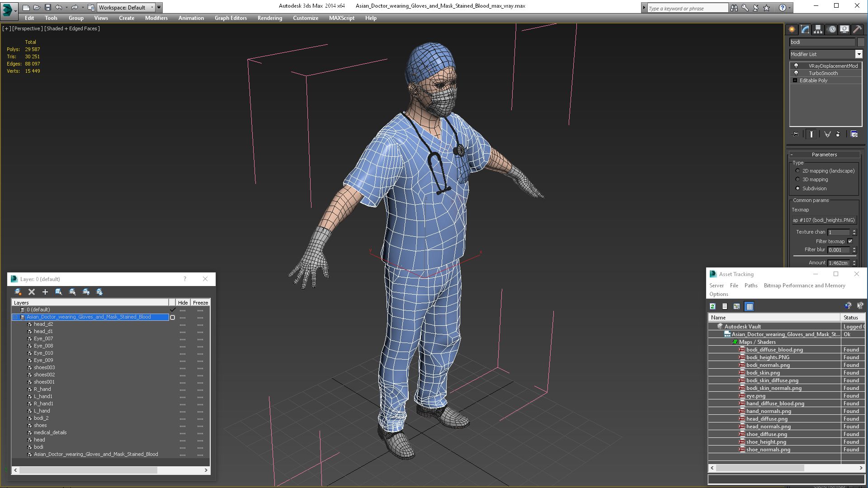868x488 pixels.
Task: Click Filter blur spinner arrows
Action: 854,250
